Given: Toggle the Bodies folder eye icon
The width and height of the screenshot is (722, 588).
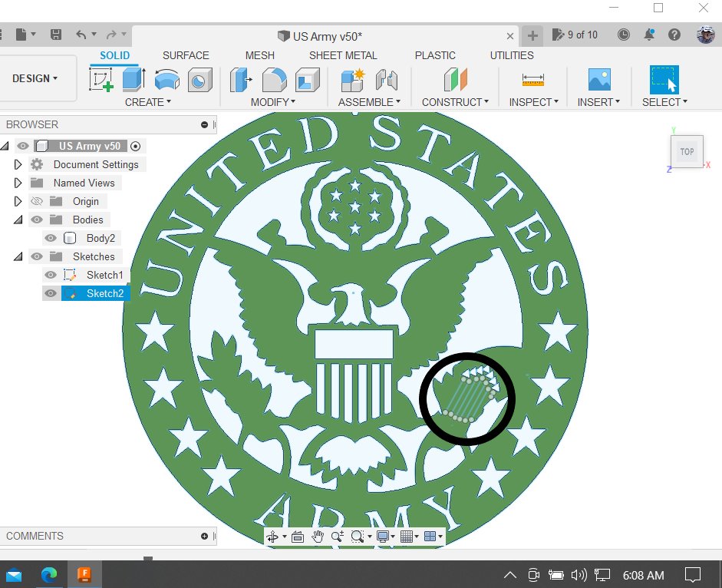Looking at the screenshot, I should [36, 220].
